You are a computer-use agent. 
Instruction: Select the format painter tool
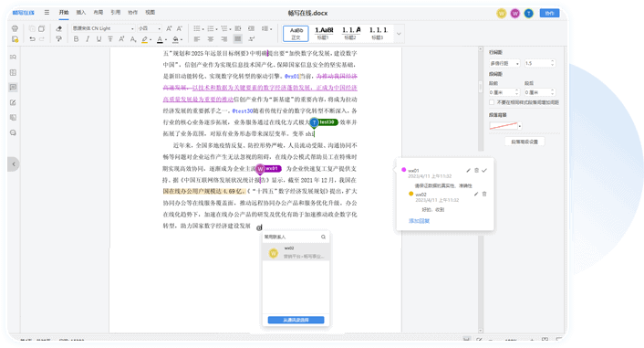[x=59, y=39]
